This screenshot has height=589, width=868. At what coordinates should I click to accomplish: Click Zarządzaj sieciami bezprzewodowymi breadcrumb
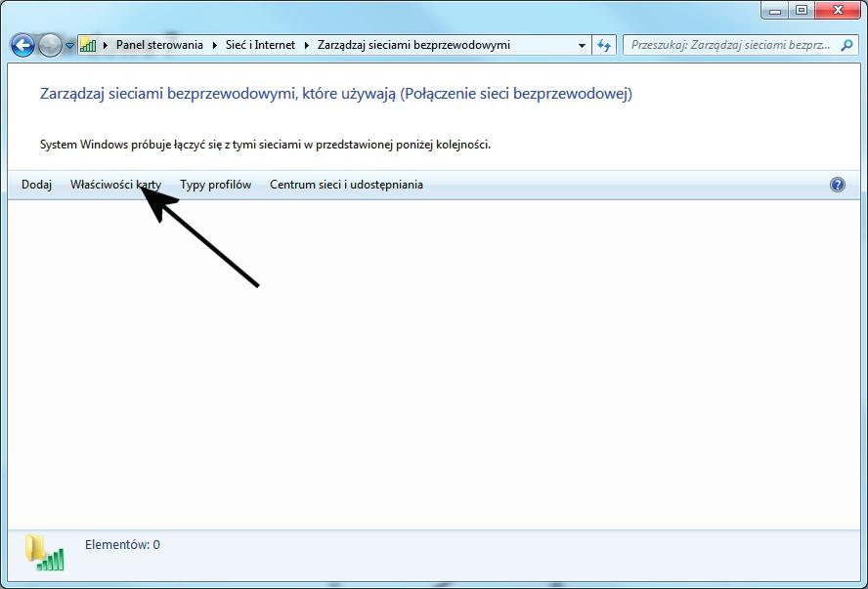point(413,45)
